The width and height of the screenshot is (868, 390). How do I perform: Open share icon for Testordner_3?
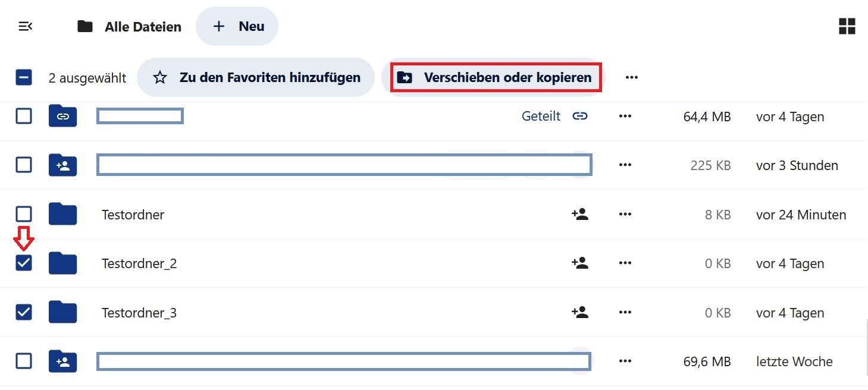click(x=579, y=312)
